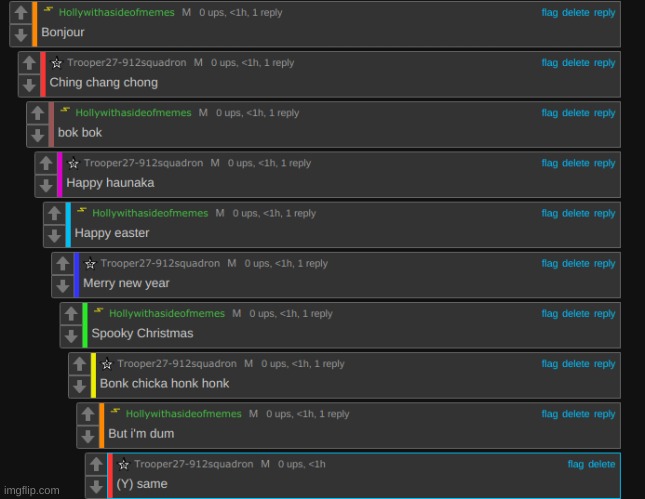The image size is (645, 499).
Task: Open Trooper27-912squadron profile from "Happy haunaka" comment
Action: pos(143,163)
